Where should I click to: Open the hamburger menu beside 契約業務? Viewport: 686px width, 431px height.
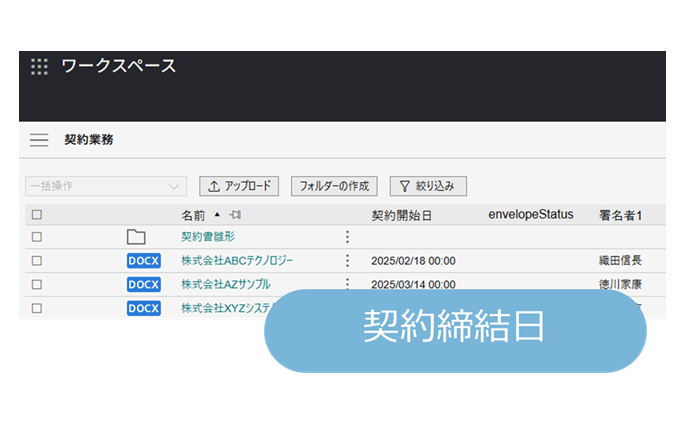(39, 140)
